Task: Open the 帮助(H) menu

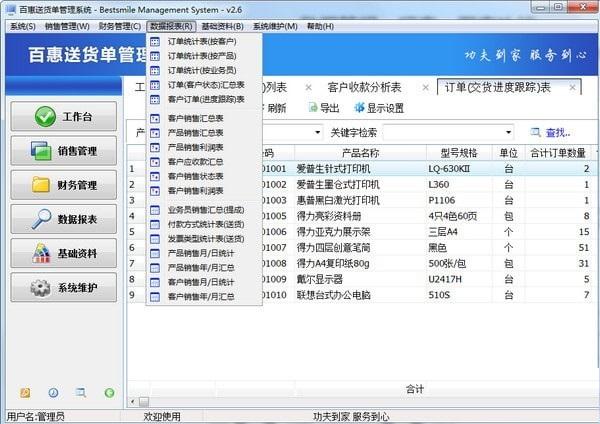Action: point(320,26)
